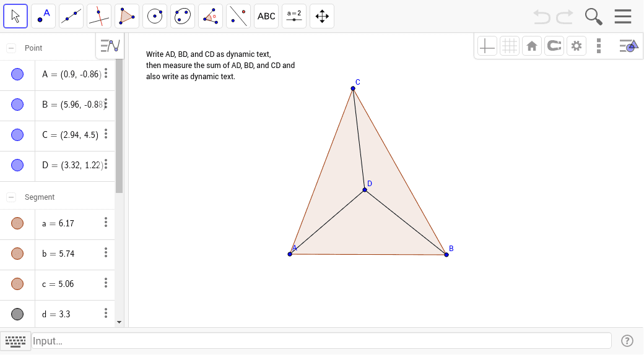Click point D in the triangle
Image resolution: width=644 pixels, height=355 pixels.
point(365,190)
